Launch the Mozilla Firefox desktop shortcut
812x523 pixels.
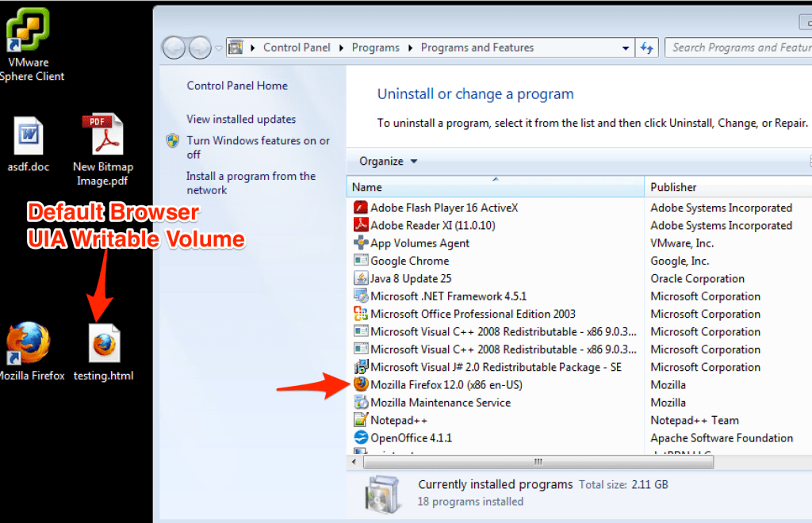(28, 343)
